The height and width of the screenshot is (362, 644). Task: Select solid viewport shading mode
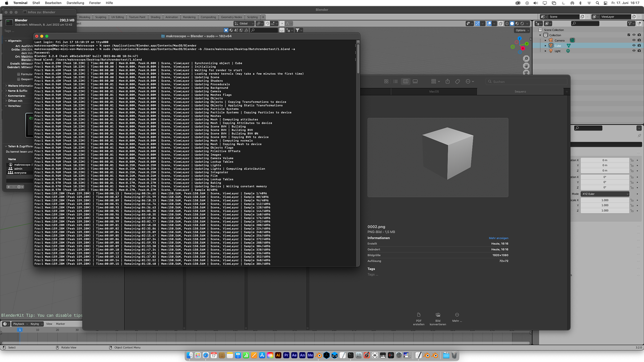click(x=512, y=23)
